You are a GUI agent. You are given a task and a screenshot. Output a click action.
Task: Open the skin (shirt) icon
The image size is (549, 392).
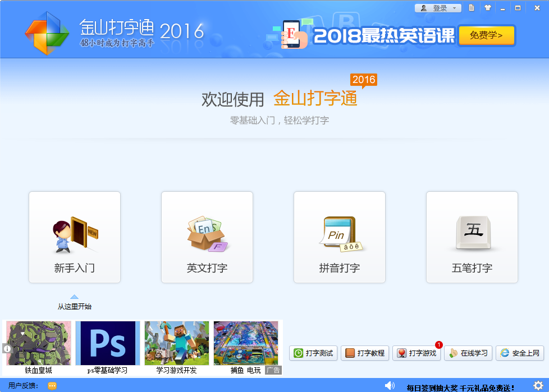pyautogui.click(x=488, y=8)
